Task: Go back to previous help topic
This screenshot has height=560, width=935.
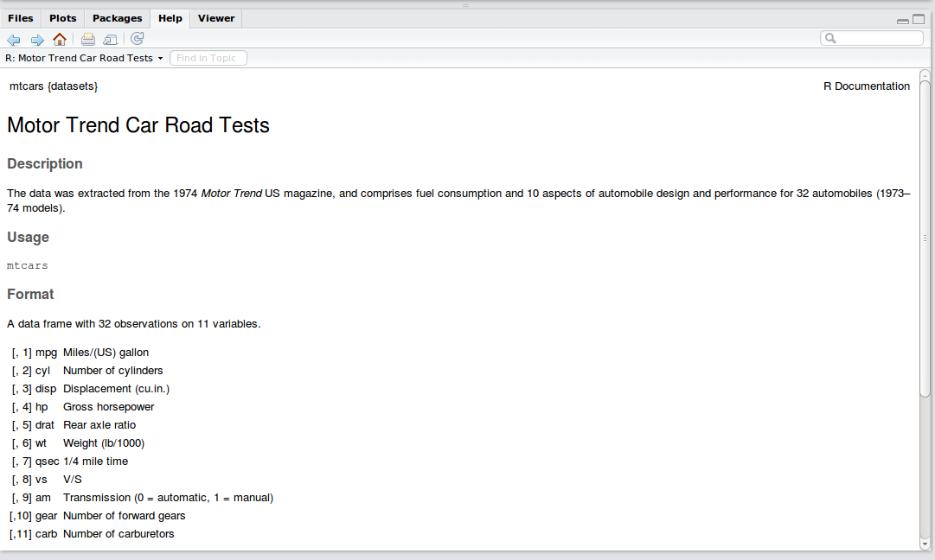Action: 14,39
